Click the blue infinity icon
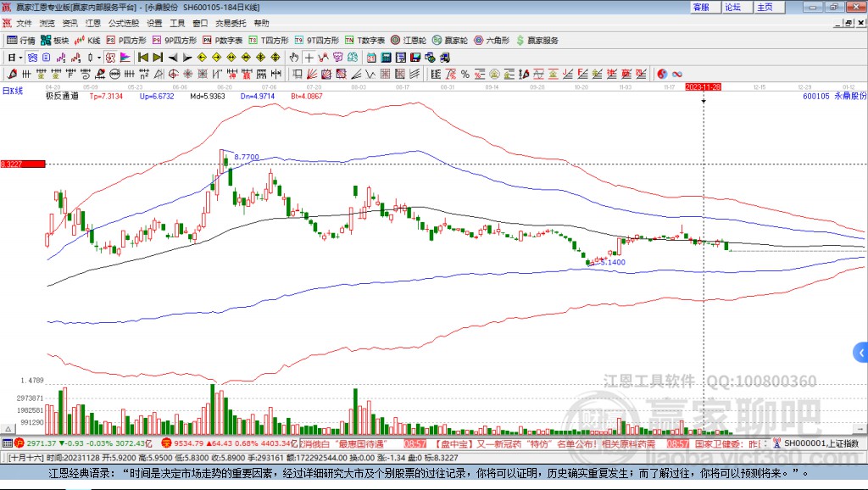Image resolution: width=868 pixels, height=490 pixels. pyautogui.click(x=676, y=75)
